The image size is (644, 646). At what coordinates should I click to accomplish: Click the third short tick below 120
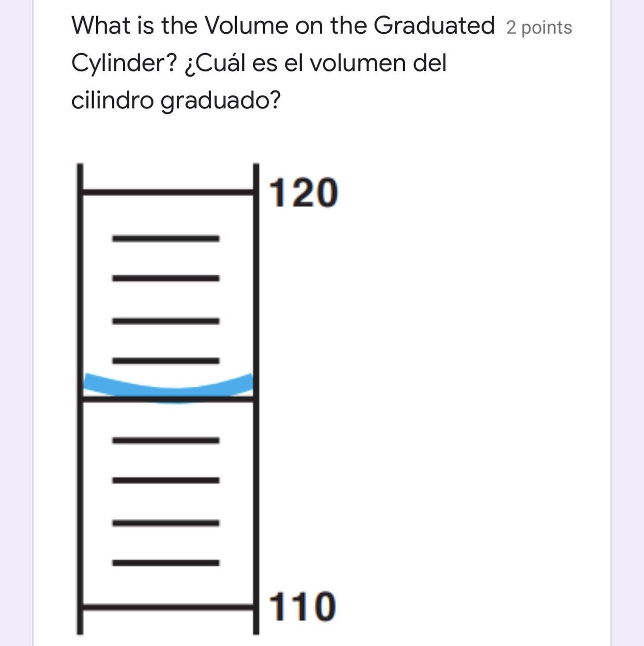(x=165, y=321)
